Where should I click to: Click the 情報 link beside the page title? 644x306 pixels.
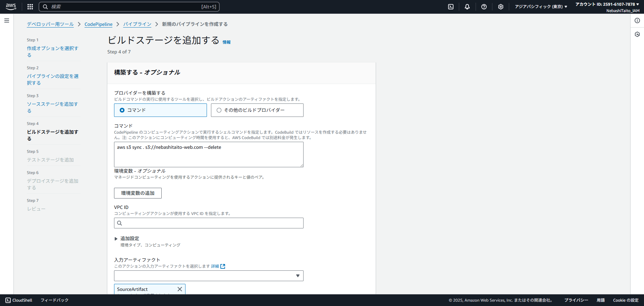coord(227,42)
